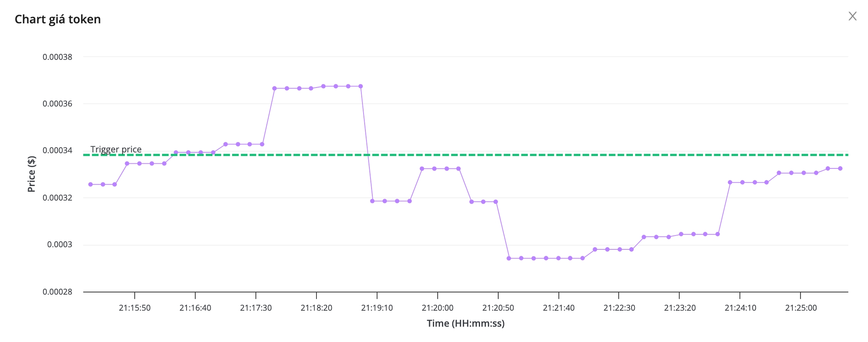
Task: Click the 0.00036 price axis label
Action: coord(57,104)
